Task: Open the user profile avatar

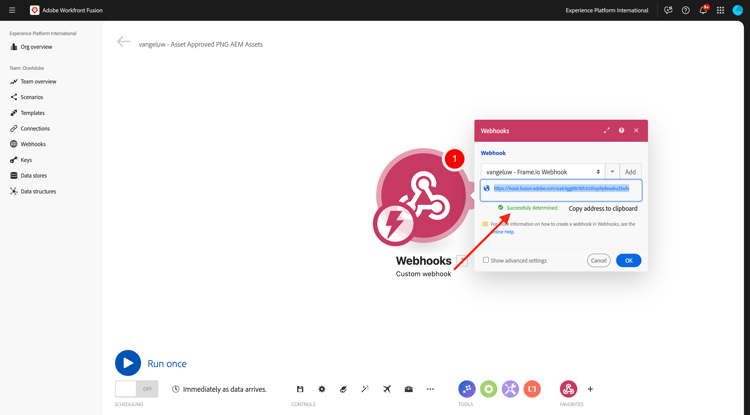Action: pyautogui.click(x=738, y=10)
